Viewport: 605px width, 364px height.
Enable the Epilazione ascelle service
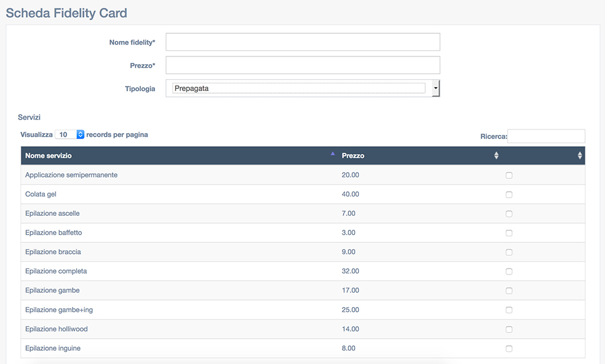tap(509, 214)
